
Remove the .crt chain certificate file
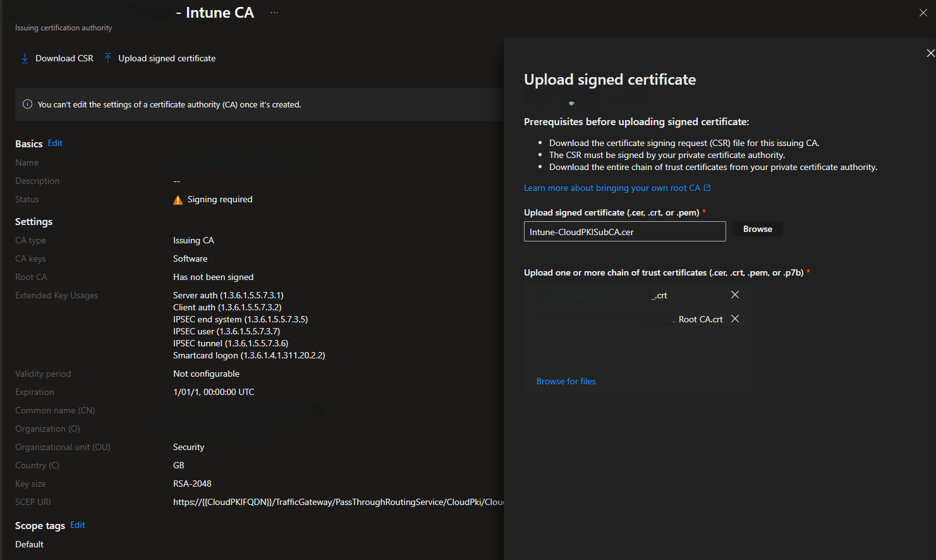735,295
